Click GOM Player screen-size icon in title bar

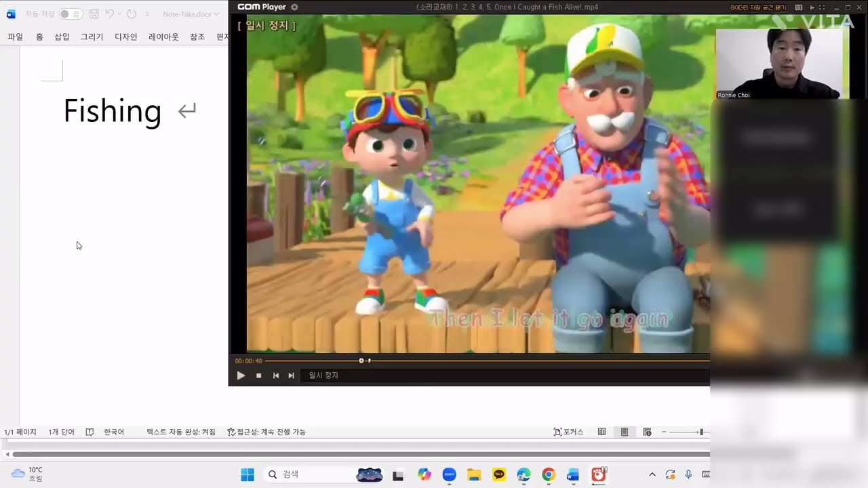[x=799, y=7]
